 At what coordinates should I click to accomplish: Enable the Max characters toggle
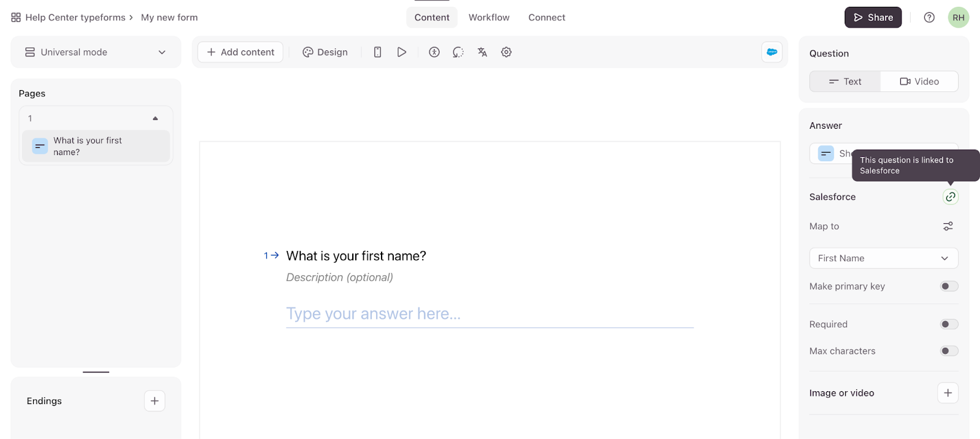(949, 351)
